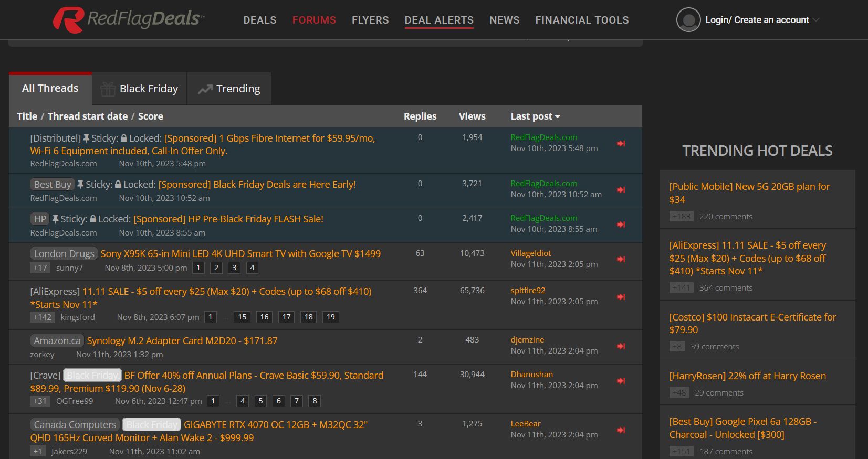Screen dimensions: 868x459
Task: Click the Canada Computers retailer tag
Action: [x=75, y=425]
